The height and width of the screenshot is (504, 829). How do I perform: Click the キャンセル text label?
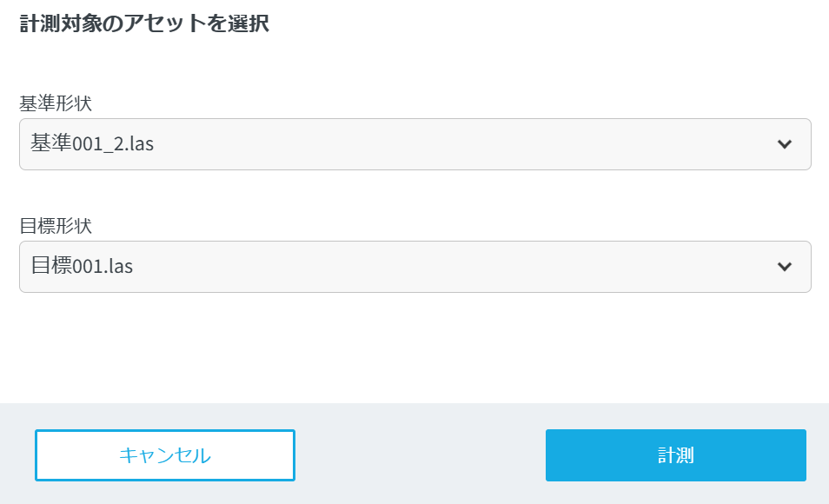(165, 455)
